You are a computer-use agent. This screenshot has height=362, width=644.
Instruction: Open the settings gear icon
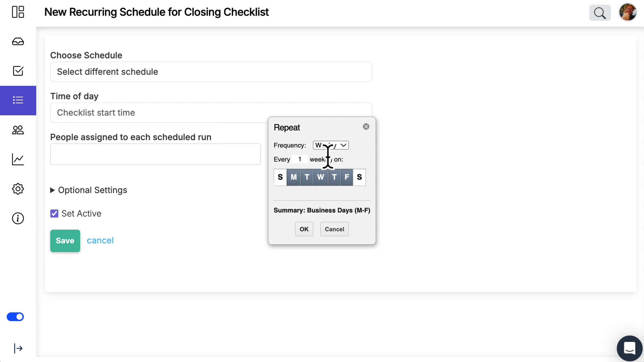click(18, 189)
